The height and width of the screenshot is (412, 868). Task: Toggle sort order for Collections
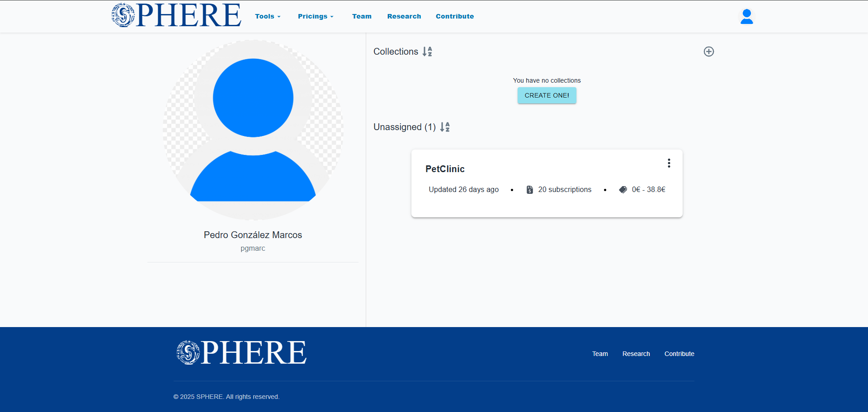click(x=427, y=51)
